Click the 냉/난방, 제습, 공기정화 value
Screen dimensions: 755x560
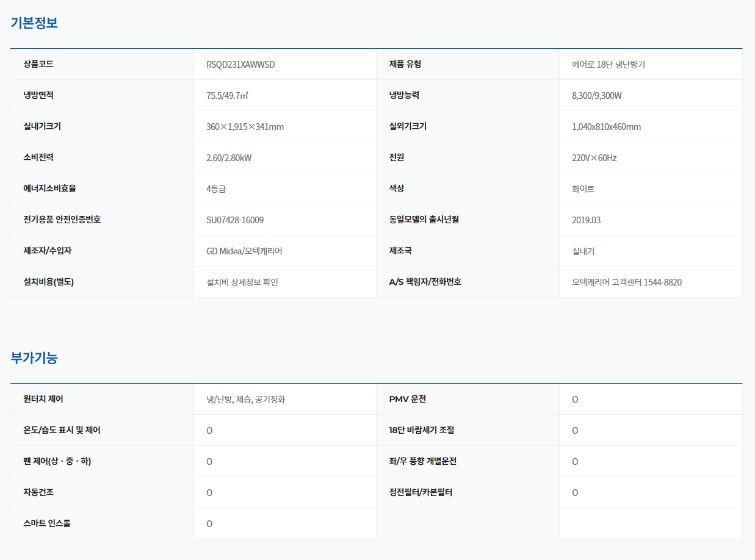click(245, 400)
